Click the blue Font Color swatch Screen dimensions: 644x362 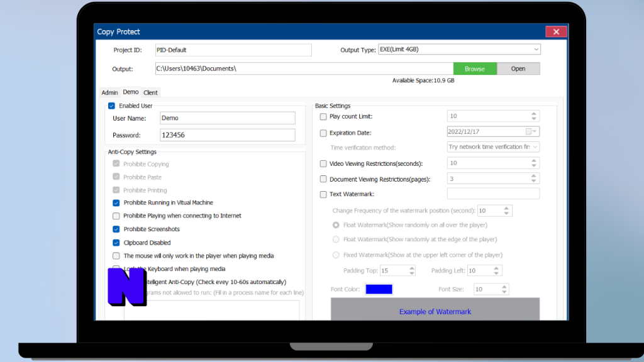(379, 289)
